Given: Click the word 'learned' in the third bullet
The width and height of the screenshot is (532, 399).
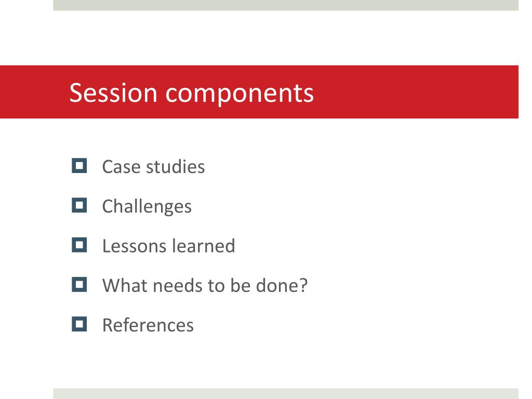Looking at the screenshot, I should tap(204, 246).
